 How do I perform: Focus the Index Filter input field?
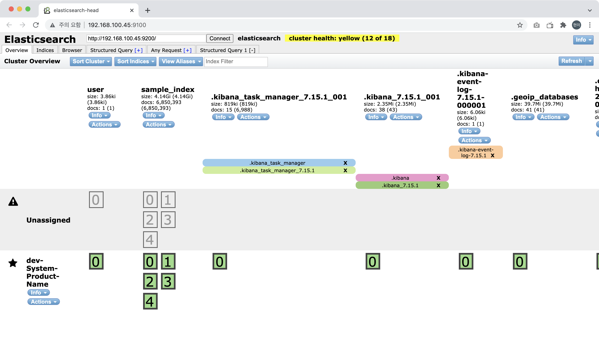[236, 62]
